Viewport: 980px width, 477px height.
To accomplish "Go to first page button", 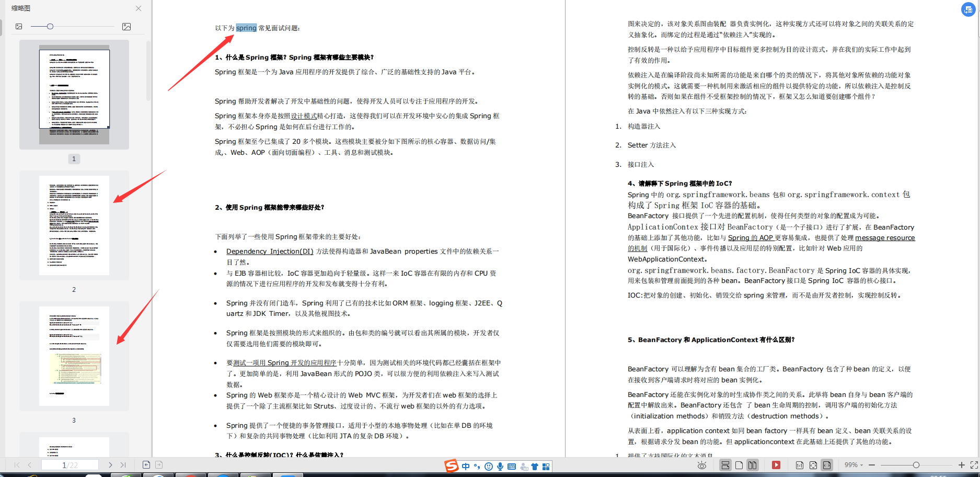I will coord(17,464).
